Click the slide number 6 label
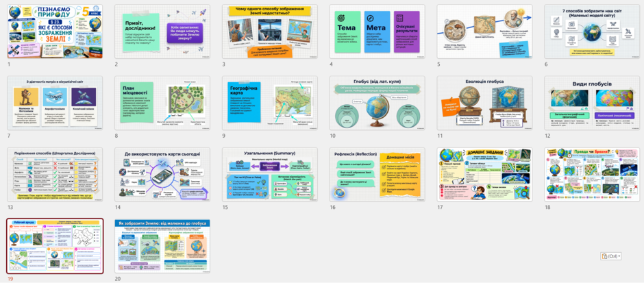The height and width of the screenshot is (283, 644). (x=546, y=64)
